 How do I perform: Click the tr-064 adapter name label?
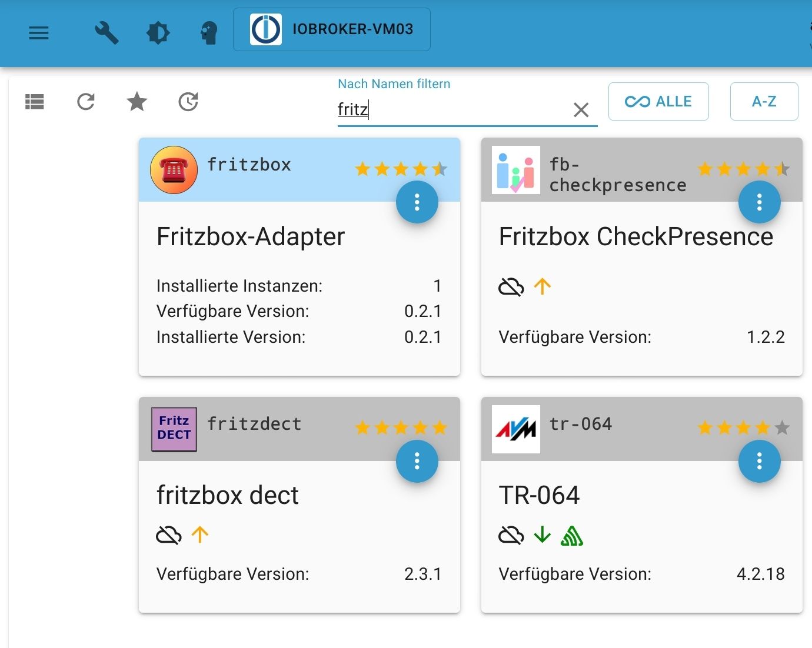point(581,424)
